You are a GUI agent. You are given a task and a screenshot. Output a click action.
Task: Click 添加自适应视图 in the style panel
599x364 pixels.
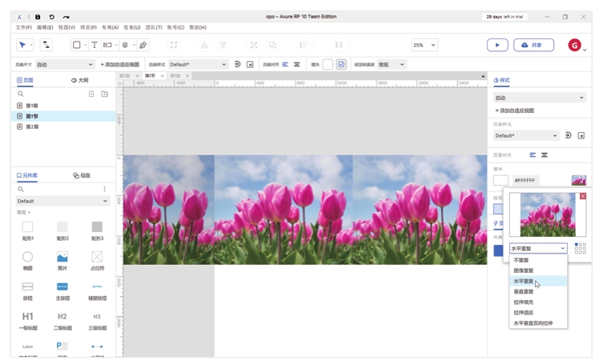point(515,110)
